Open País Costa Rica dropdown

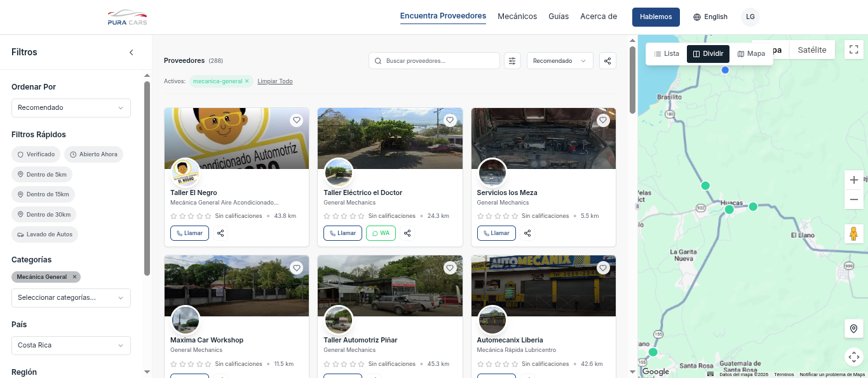71,346
